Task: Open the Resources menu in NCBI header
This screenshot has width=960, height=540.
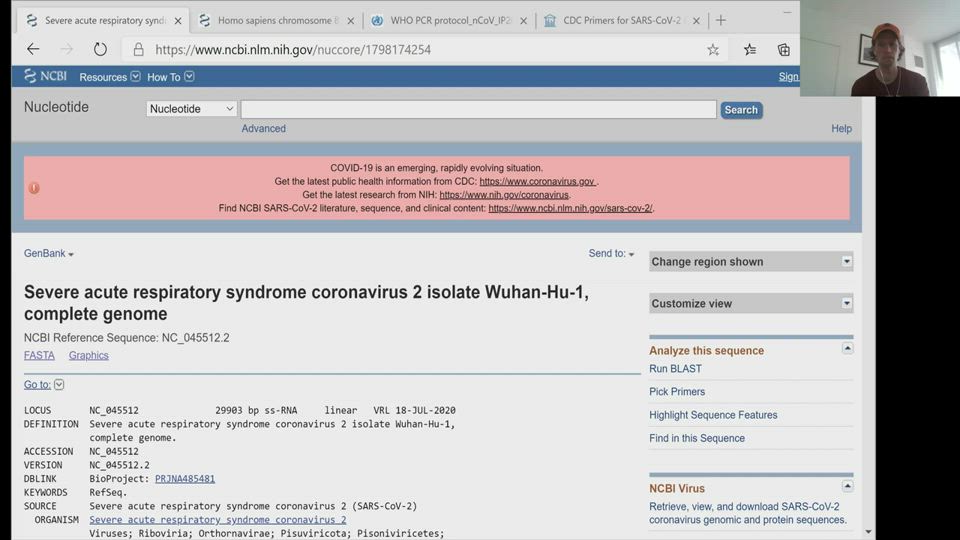Action: tap(109, 77)
